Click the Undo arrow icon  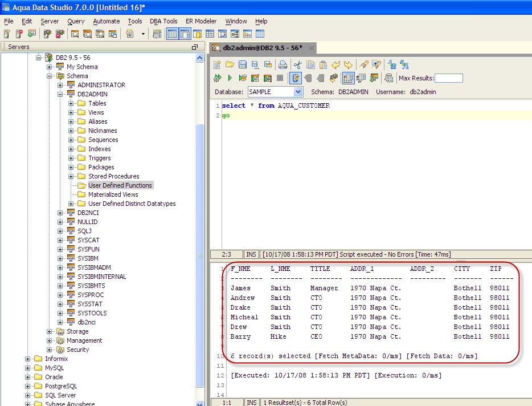point(335,64)
